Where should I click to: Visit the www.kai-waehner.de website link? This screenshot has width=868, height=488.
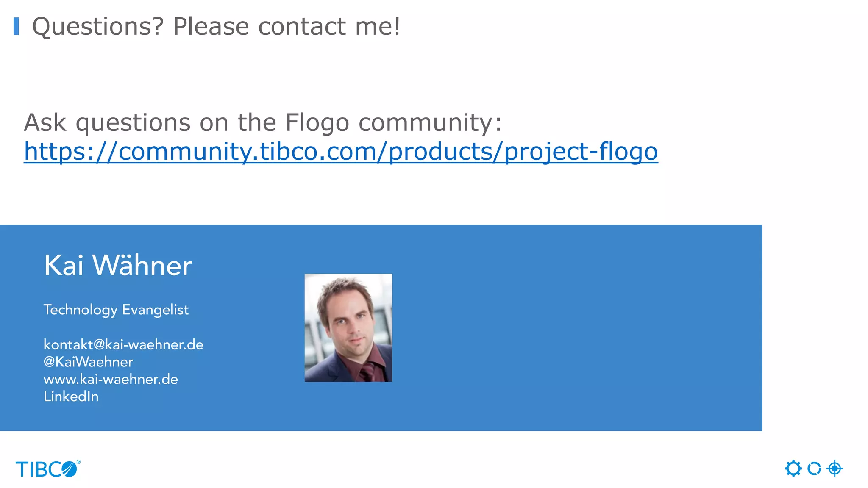click(111, 379)
